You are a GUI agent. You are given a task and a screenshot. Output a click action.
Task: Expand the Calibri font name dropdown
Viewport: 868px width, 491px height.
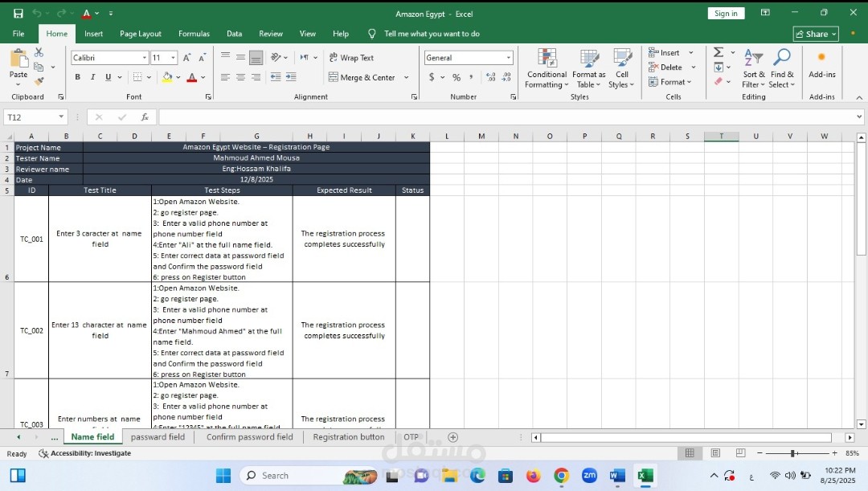click(x=145, y=58)
